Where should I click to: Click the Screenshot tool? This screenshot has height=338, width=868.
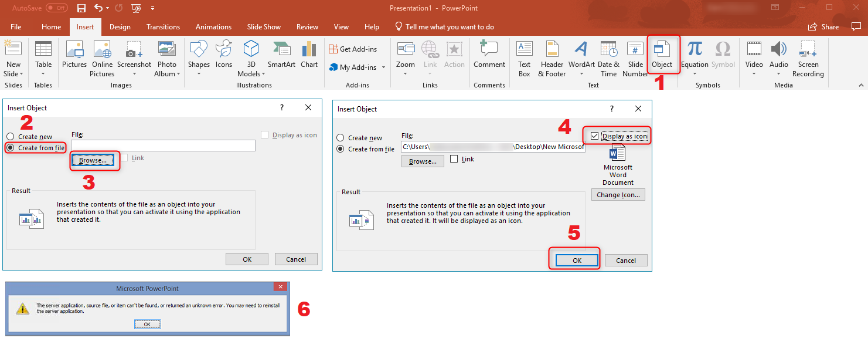click(x=134, y=58)
